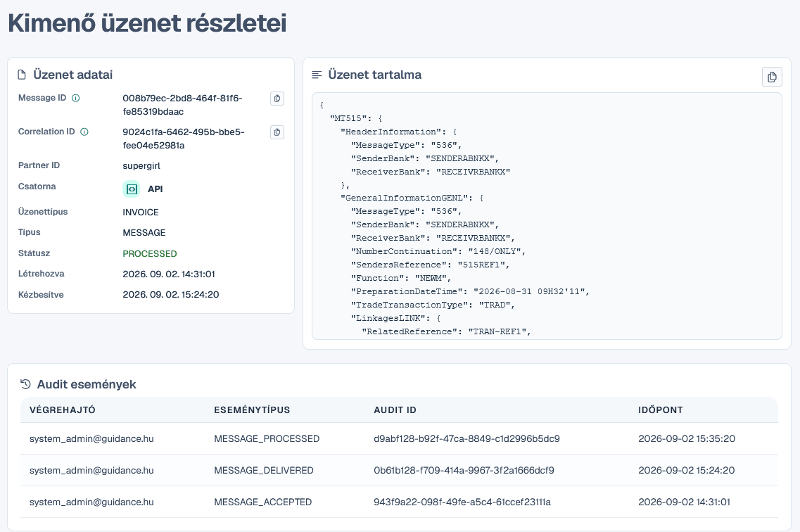Click the Létrehozva date 2026. 09. 02. 14:31:01
This screenshot has height=532, width=800.
(169, 274)
